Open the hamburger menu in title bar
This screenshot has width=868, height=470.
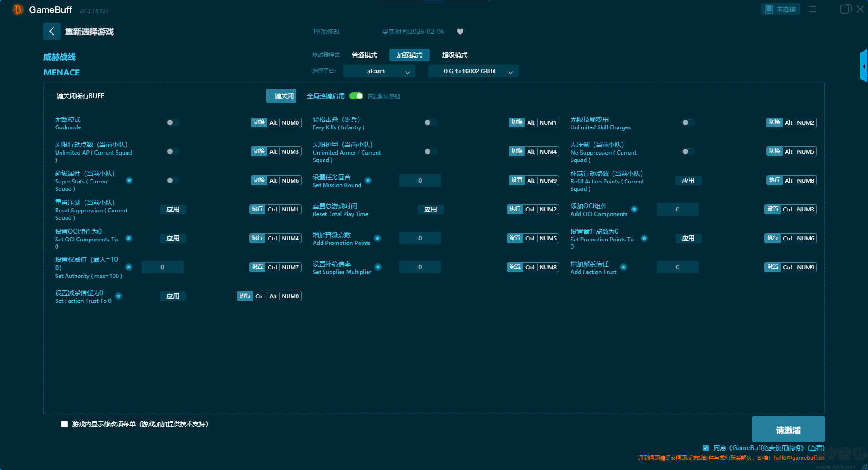click(x=812, y=9)
